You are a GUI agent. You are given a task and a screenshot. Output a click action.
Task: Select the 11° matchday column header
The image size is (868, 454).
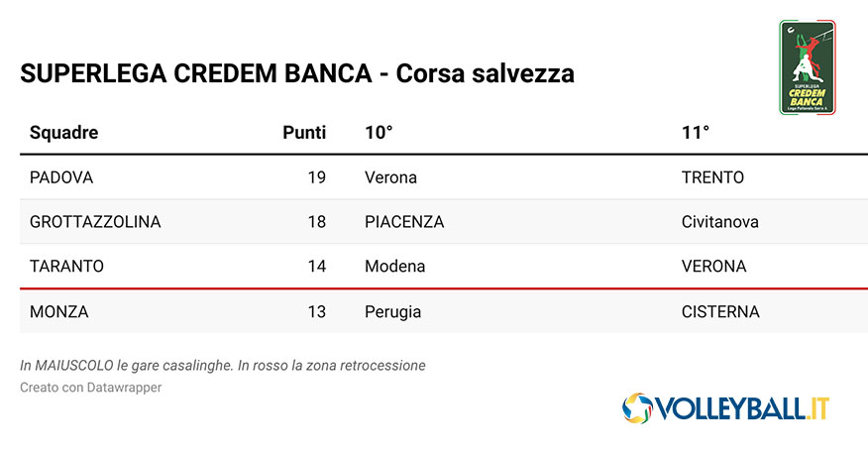click(696, 133)
